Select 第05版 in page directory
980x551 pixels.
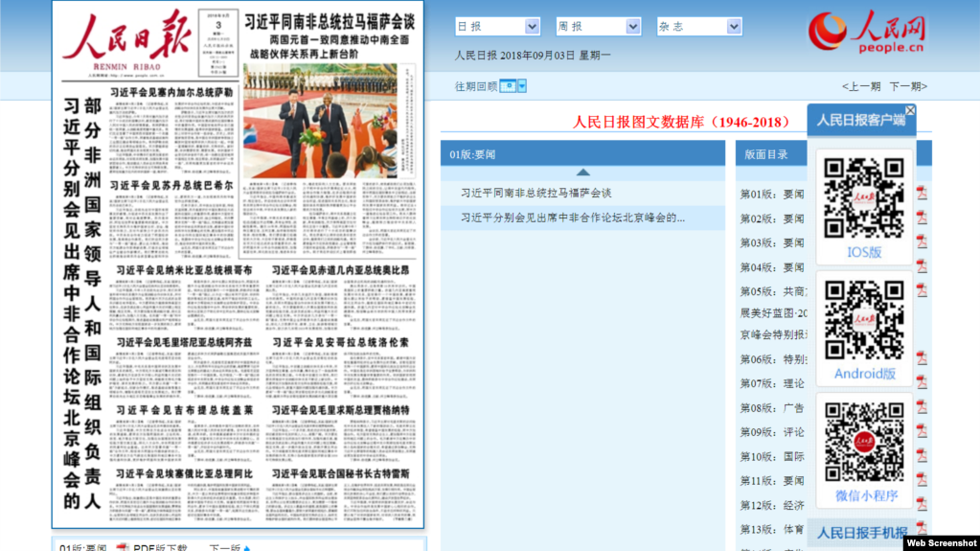(x=773, y=291)
